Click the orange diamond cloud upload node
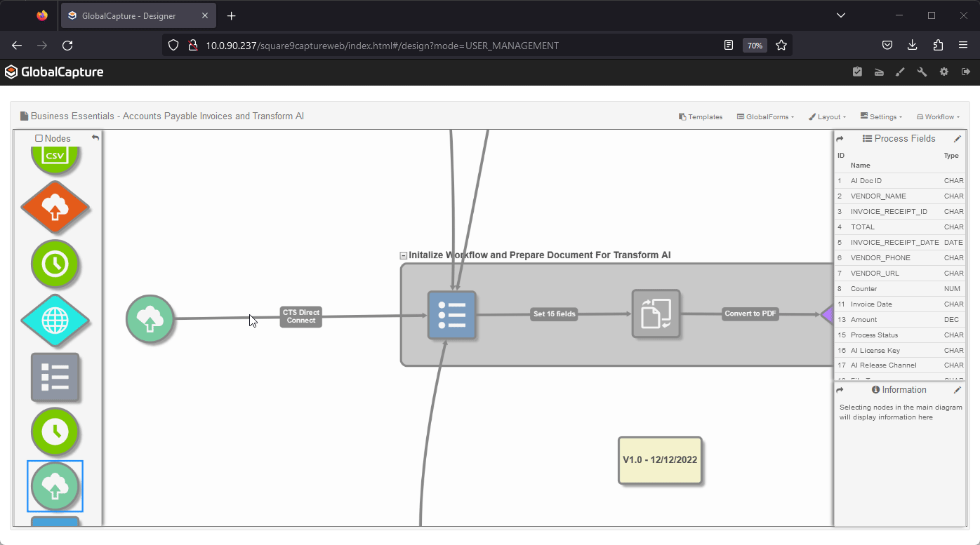Screen dimensions: 980x545 55,208
